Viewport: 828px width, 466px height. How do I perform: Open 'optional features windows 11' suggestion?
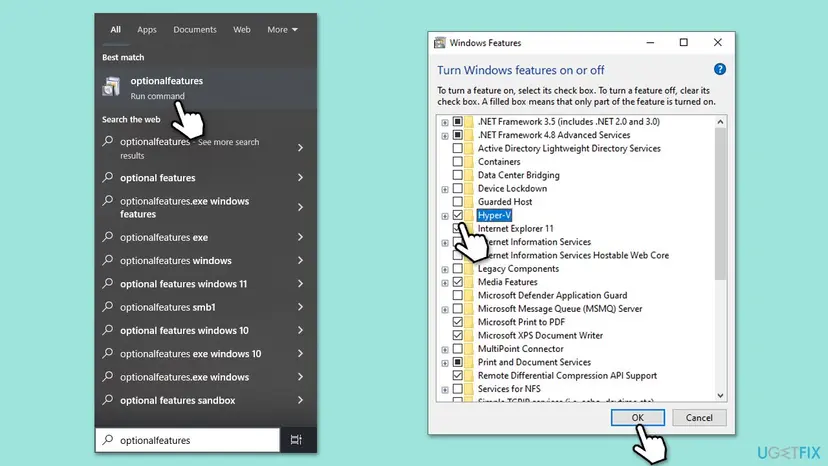pos(206,284)
